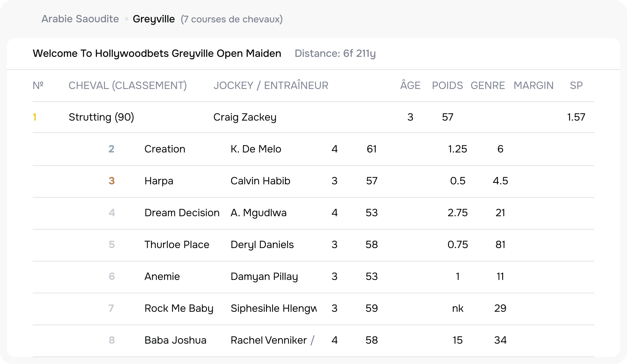Click the Arabie Saoudite breadcrumb link
The height and width of the screenshot is (364, 627).
[x=80, y=19]
